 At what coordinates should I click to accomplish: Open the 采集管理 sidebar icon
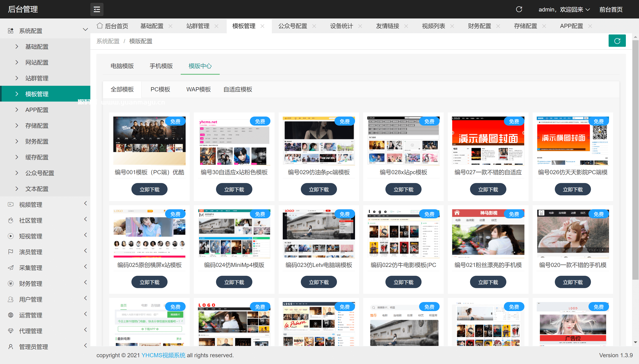(x=10, y=268)
